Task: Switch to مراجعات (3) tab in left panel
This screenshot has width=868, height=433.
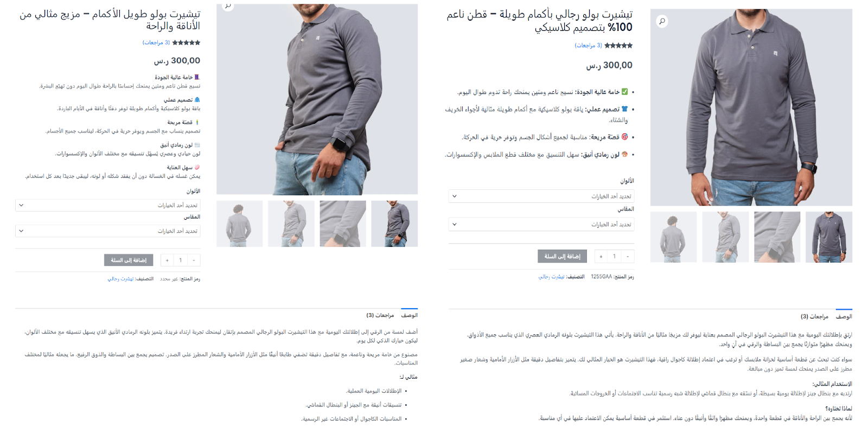Action: (x=380, y=315)
